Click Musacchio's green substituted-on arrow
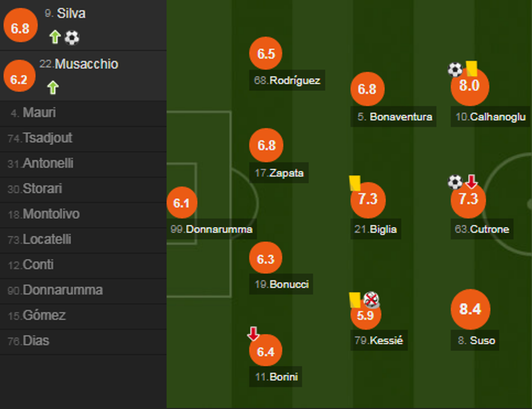The height and width of the screenshot is (409, 532). pyautogui.click(x=53, y=87)
